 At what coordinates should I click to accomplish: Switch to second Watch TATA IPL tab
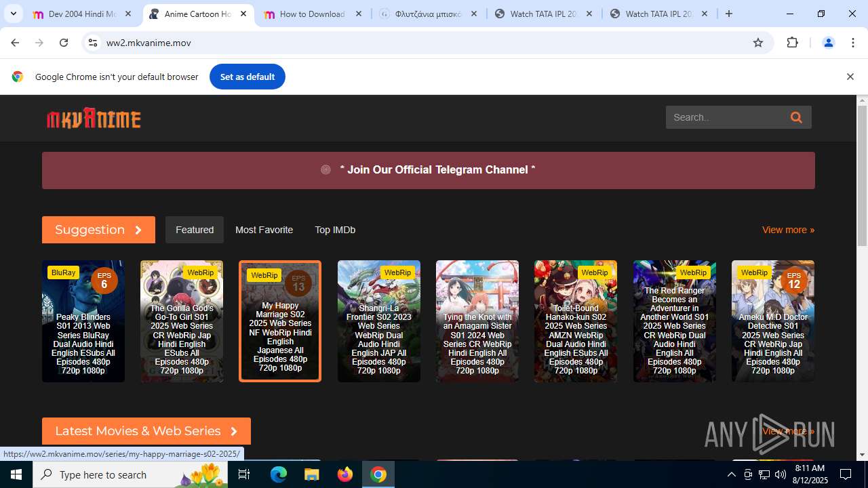[x=659, y=14]
